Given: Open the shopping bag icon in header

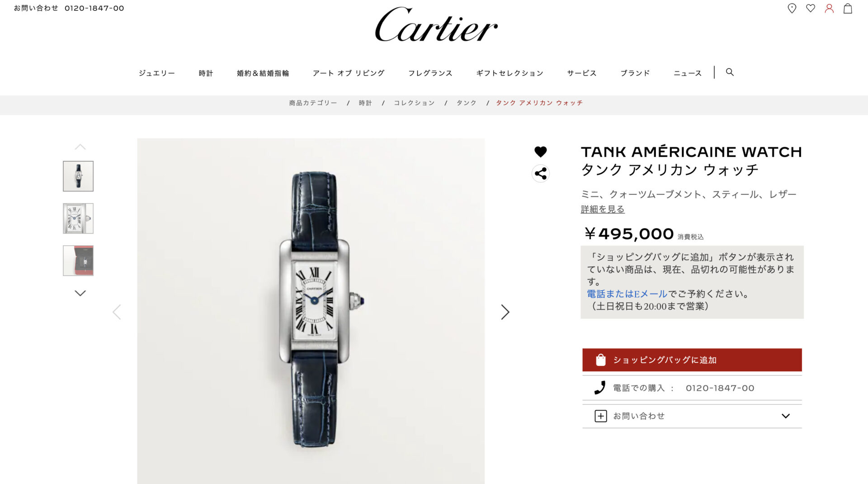Looking at the screenshot, I should click(x=848, y=8).
